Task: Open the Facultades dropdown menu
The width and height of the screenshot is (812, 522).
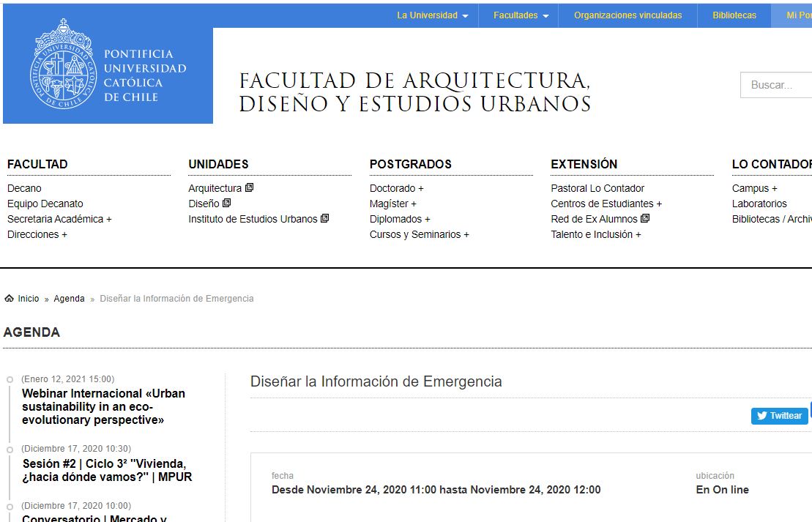Action: click(521, 15)
